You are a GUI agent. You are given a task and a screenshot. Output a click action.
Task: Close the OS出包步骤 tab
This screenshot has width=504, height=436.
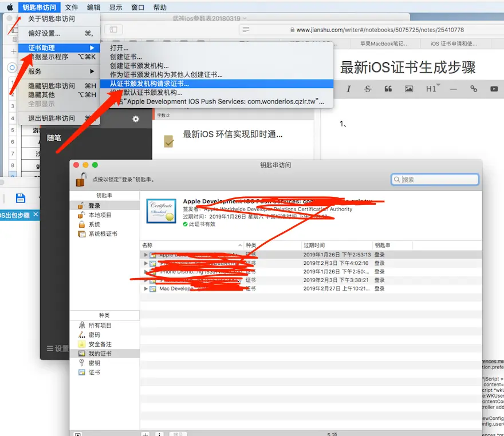tap(36, 214)
